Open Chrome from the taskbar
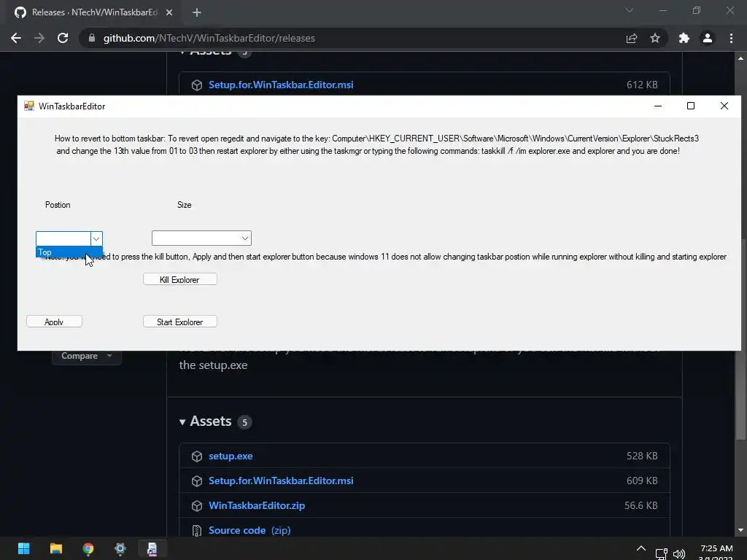 tap(88, 548)
